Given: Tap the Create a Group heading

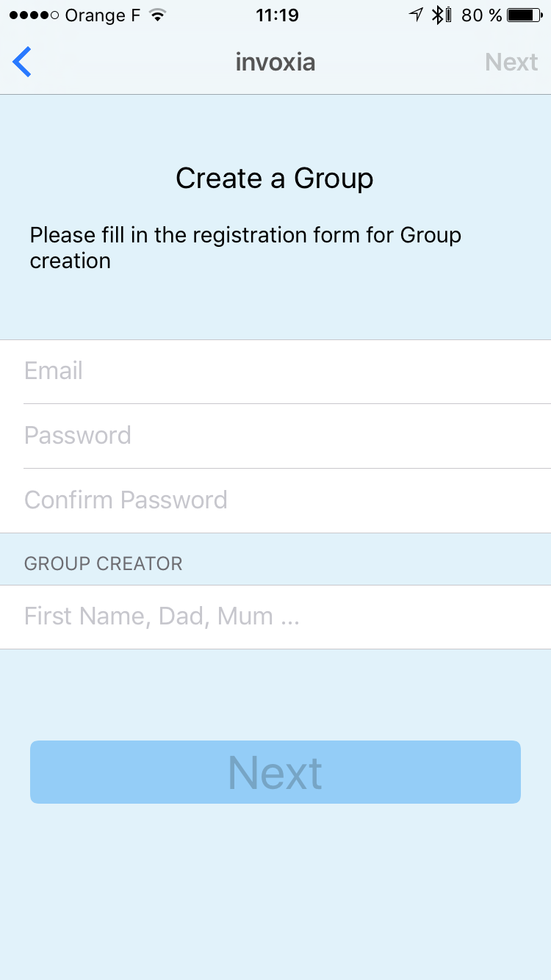Looking at the screenshot, I should pos(275,179).
